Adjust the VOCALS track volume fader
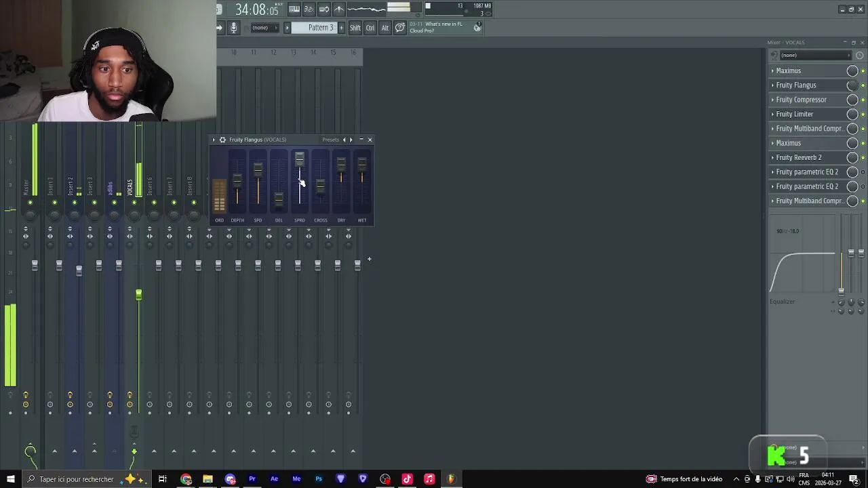This screenshot has width=868, height=488. (138, 295)
